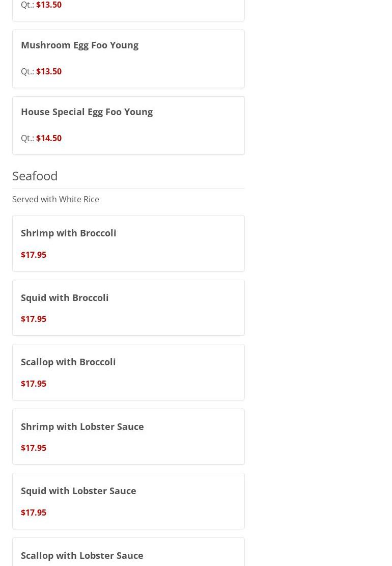This screenshot has height=566, width=392.
Task: Choose Squid with Broccoli
Action: [x=65, y=298]
